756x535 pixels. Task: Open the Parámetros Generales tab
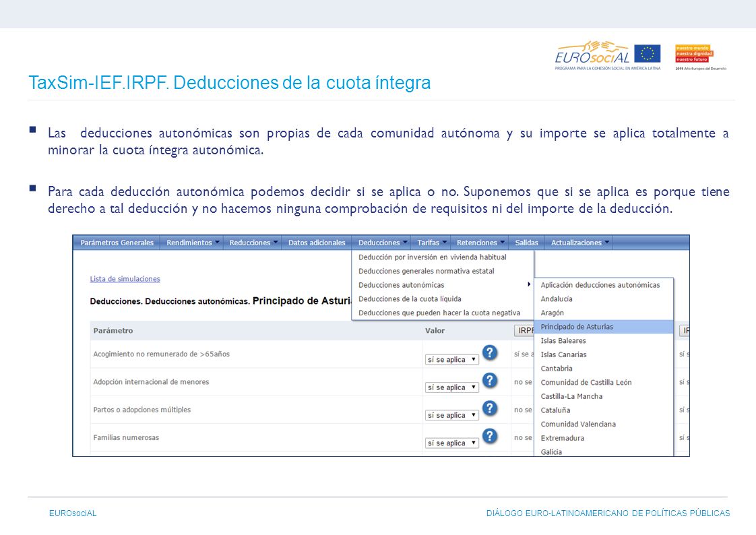coord(117,243)
